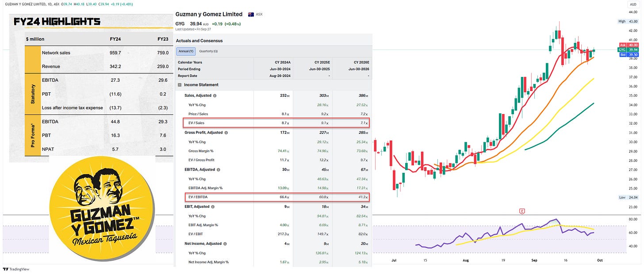
Task: Click the TradingView logo at bottom left
Action: click(x=15, y=269)
